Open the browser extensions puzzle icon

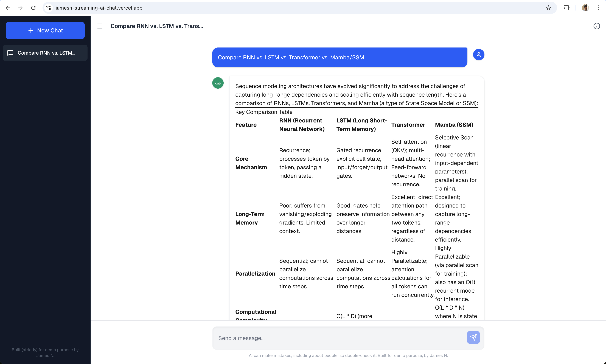coord(566,8)
